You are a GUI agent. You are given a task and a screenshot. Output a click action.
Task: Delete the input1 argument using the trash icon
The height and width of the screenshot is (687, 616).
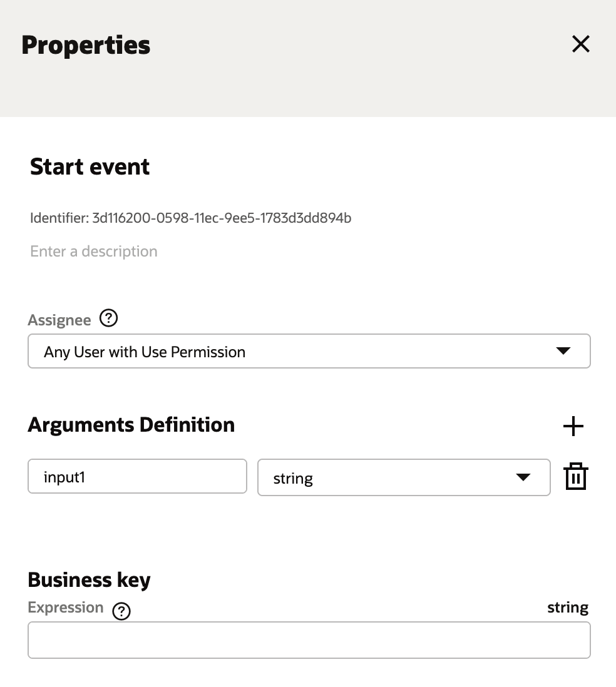[575, 476]
